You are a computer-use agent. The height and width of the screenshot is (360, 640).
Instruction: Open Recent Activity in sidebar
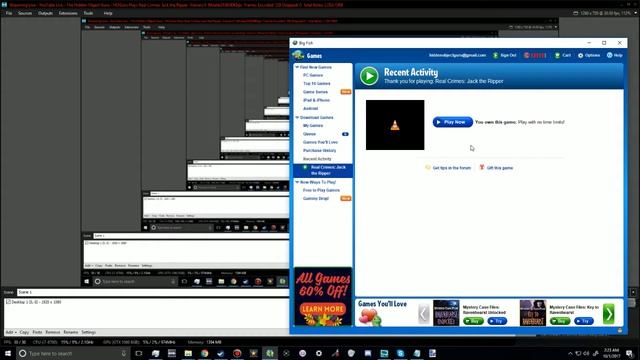click(317, 159)
